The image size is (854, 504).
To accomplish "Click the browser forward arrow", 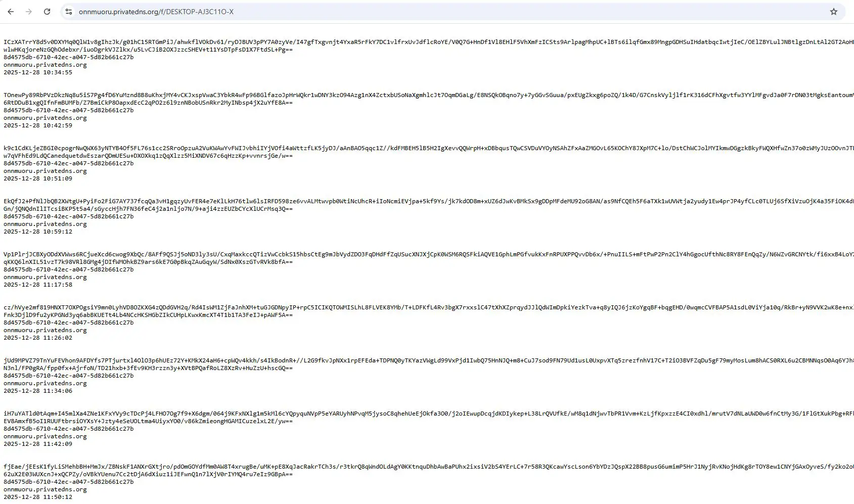I will 29,12.
